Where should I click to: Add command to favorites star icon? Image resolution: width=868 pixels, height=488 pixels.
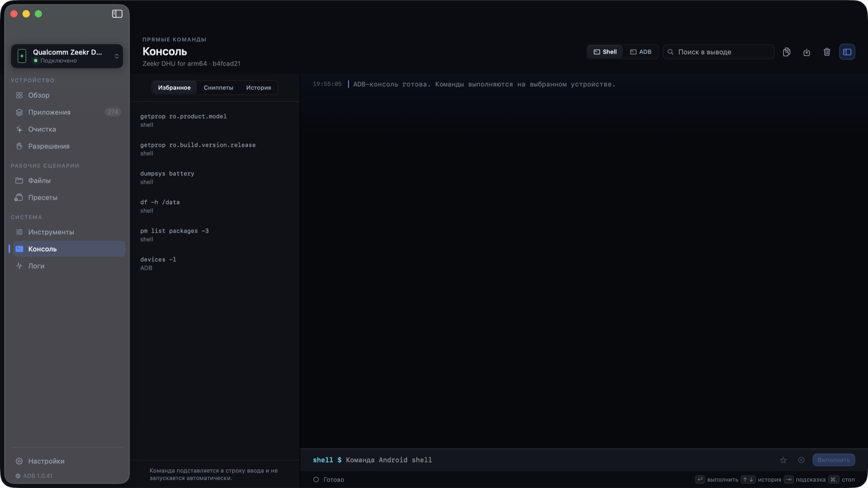(783, 460)
